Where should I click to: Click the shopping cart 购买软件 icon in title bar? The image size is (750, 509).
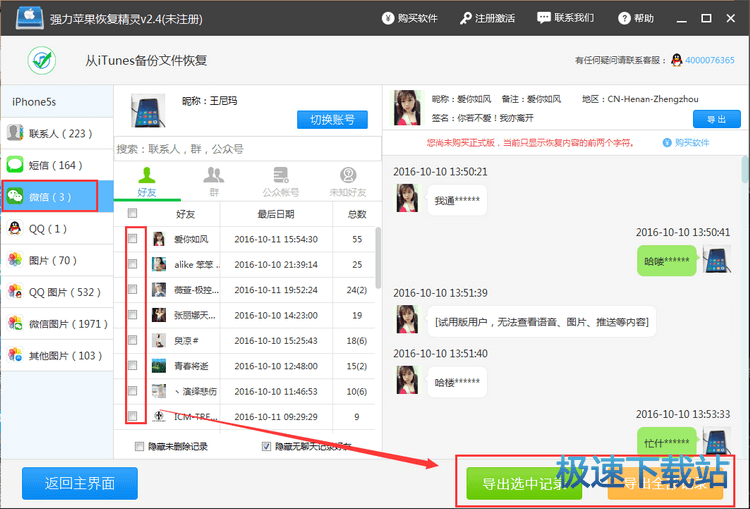(388, 18)
